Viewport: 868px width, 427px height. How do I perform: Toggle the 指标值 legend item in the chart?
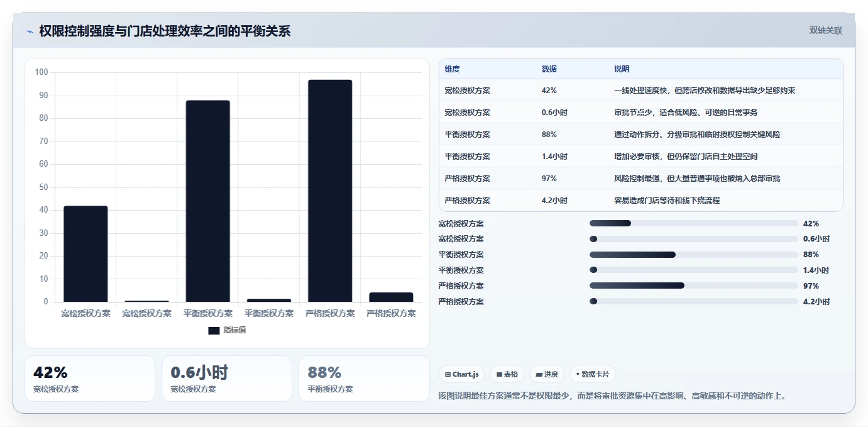pos(227,330)
